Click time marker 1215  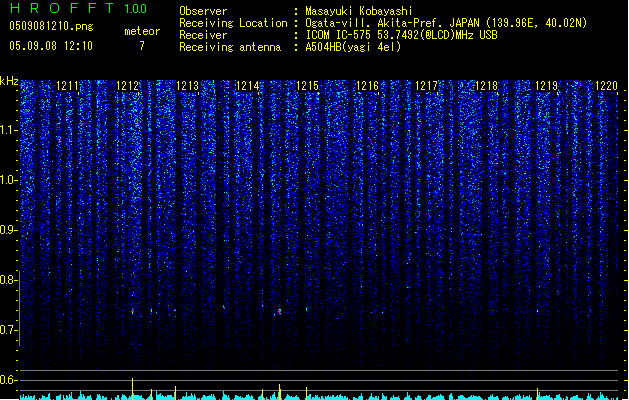tap(307, 86)
